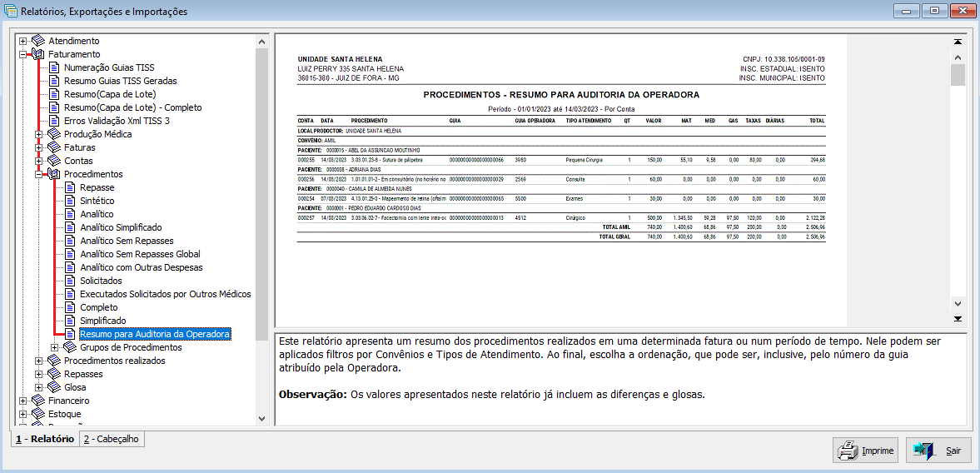Click the Contas book icon

click(x=54, y=161)
